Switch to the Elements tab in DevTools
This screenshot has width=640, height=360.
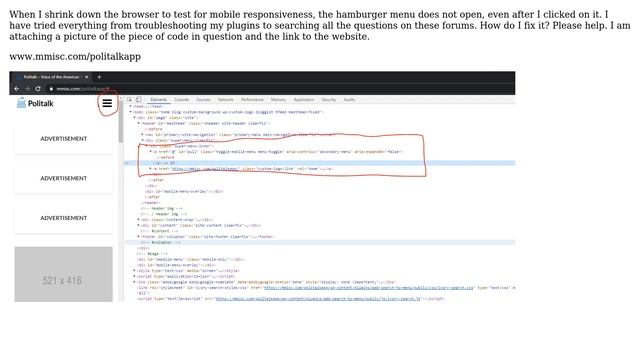[x=159, y=100]
